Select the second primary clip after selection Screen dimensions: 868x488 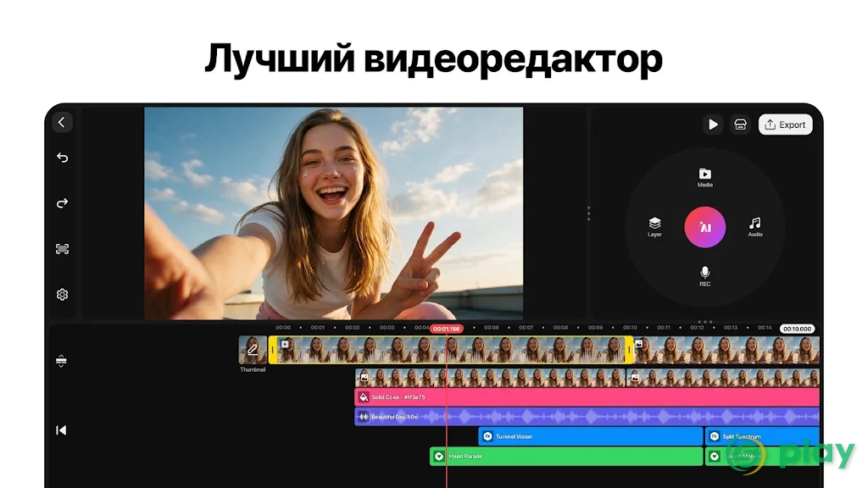[x=726, y=350]
